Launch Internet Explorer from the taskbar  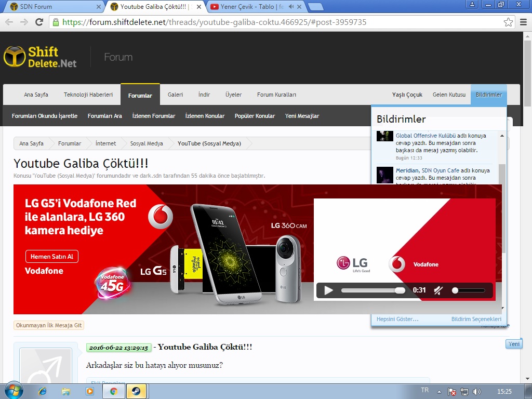(43, 391)
